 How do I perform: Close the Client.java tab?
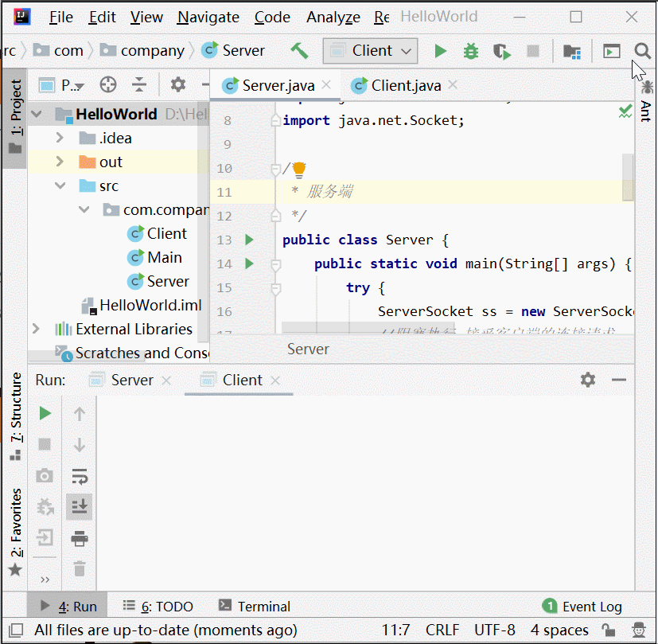453,85
